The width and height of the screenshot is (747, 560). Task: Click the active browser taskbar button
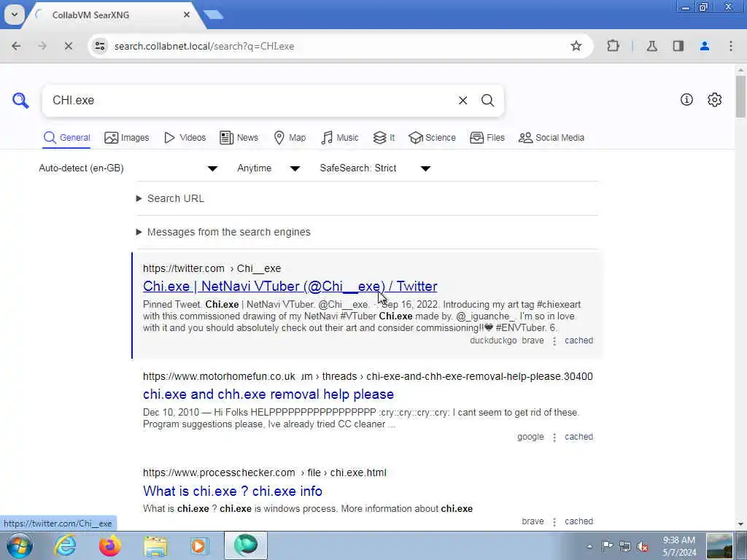click(245, 545)
